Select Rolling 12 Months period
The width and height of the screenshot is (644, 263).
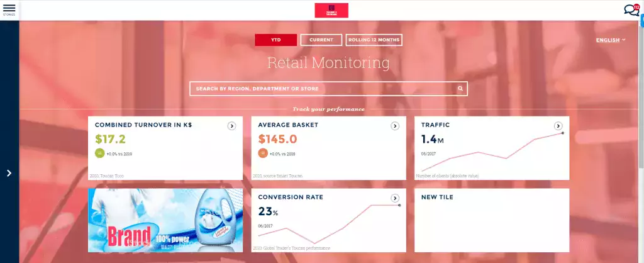coord(374,40)
